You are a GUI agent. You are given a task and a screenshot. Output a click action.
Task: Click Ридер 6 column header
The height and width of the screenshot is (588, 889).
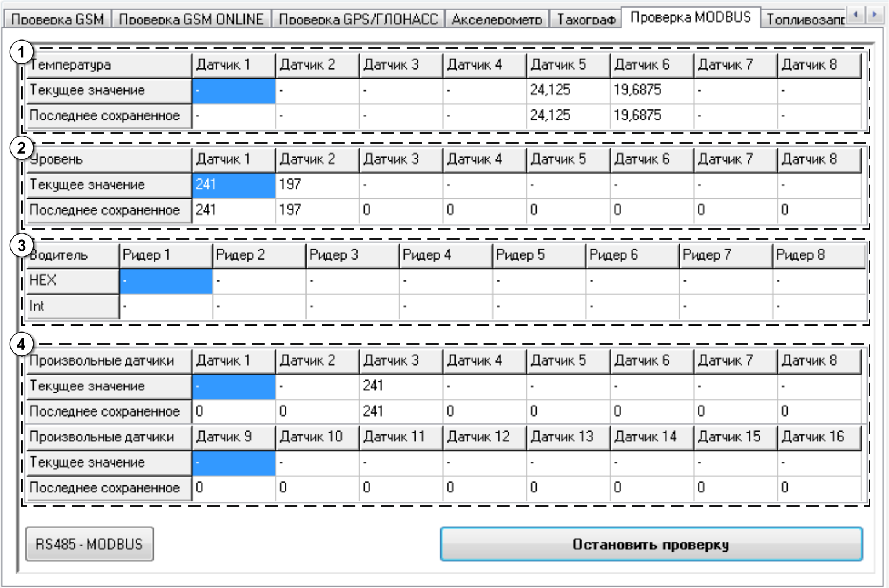632,255
